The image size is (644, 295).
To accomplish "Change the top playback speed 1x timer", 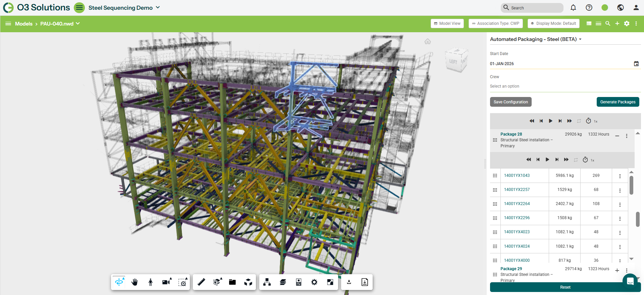I will pyautogui.click(x=591, y=121).
